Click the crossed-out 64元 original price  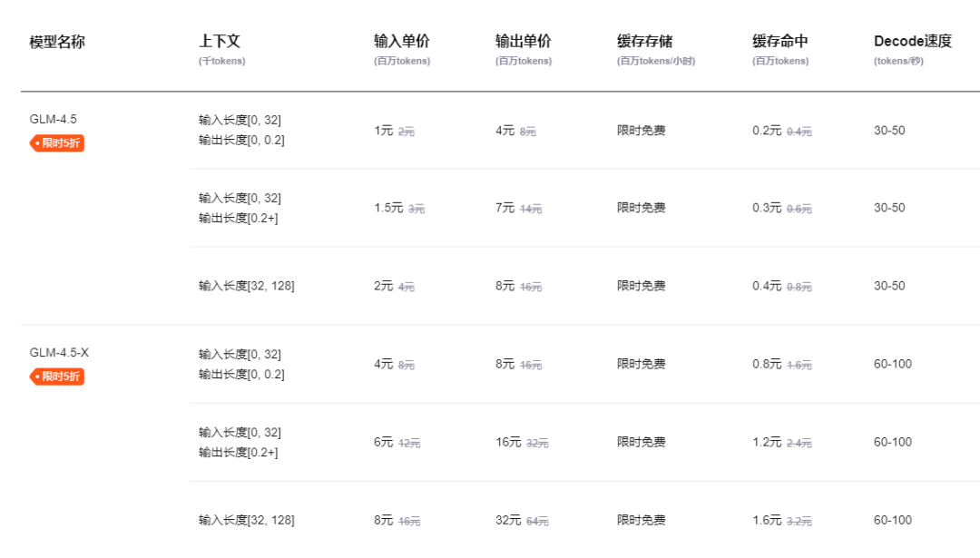537,522
